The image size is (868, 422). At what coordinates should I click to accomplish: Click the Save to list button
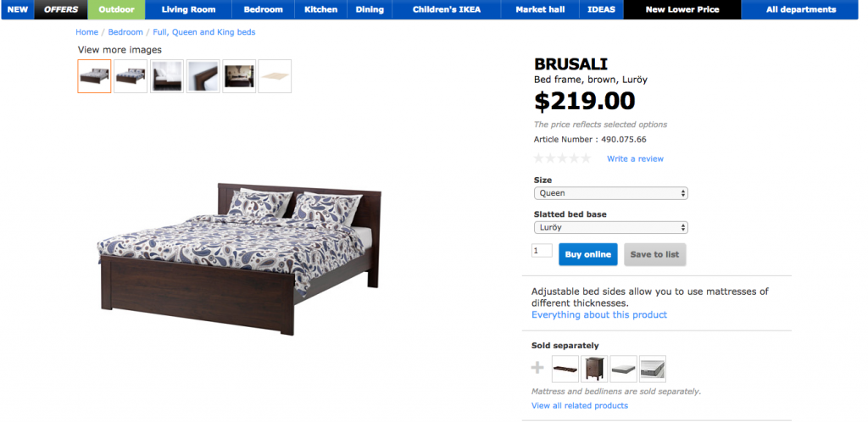[x=655, y=254]
